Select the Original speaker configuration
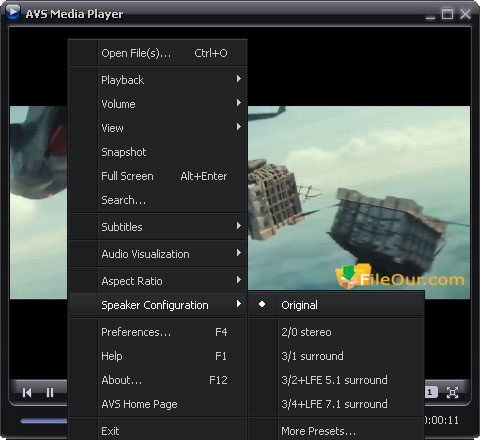Screen dimensions: 480x440 (x=336, y=305)
